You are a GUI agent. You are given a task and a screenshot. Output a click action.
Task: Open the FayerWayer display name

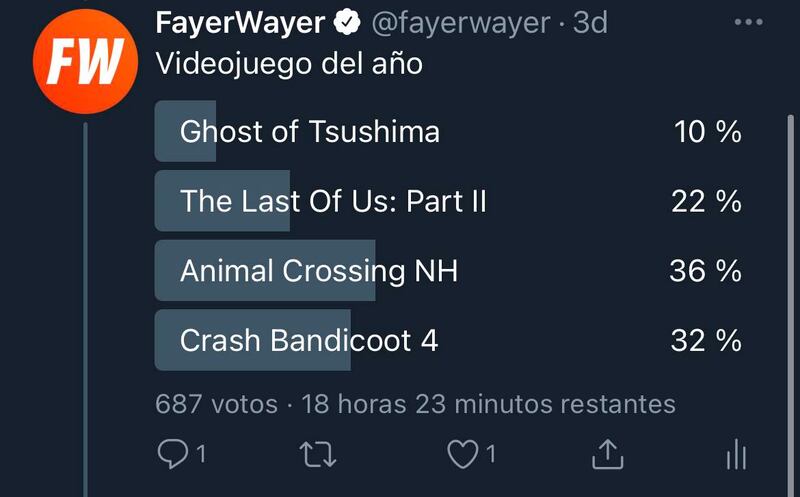(x=240, y=22)
